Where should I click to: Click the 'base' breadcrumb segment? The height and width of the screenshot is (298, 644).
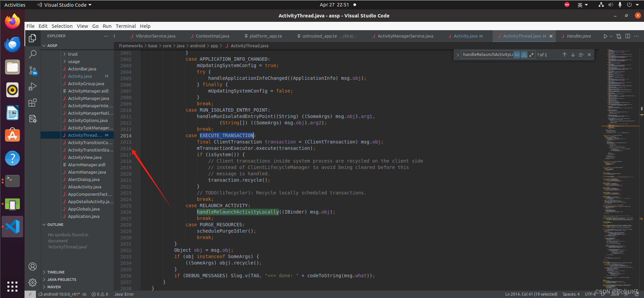153,46
